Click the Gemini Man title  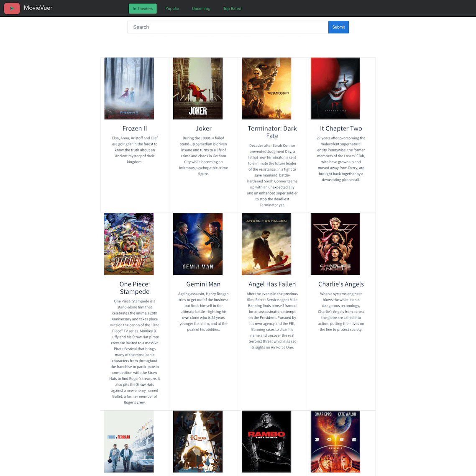203,284
